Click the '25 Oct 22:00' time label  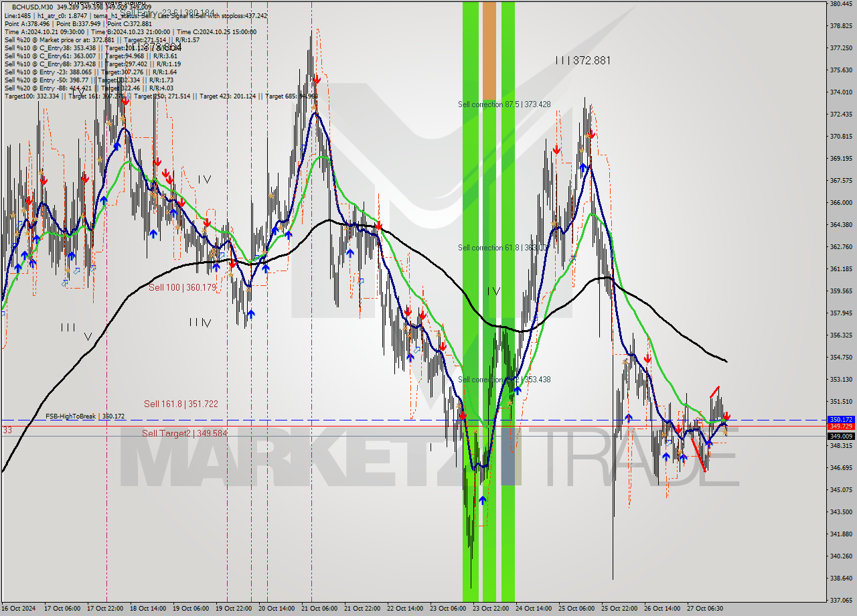(x=619, y=609)
